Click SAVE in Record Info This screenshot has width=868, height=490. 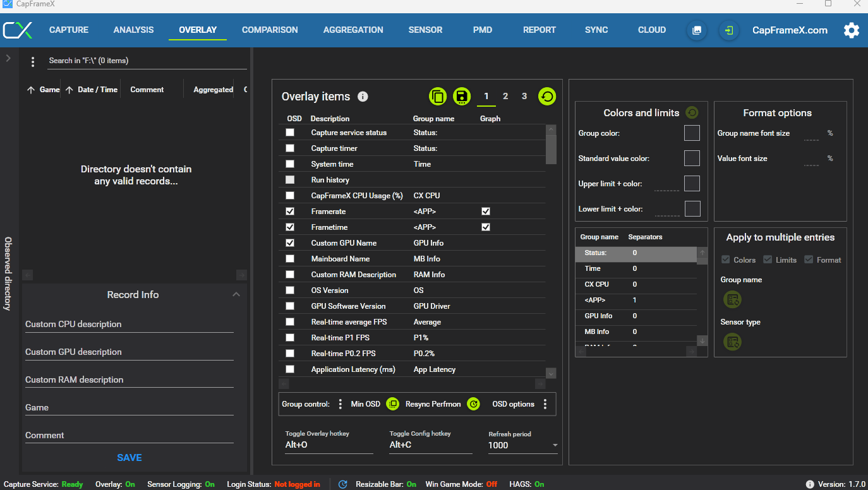tap(130, 458)
